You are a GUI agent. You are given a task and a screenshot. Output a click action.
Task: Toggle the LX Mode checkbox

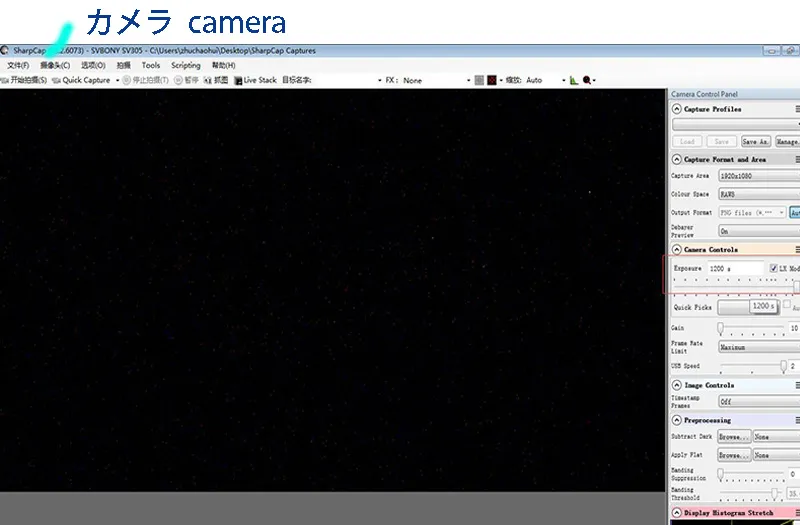point(773,269)
